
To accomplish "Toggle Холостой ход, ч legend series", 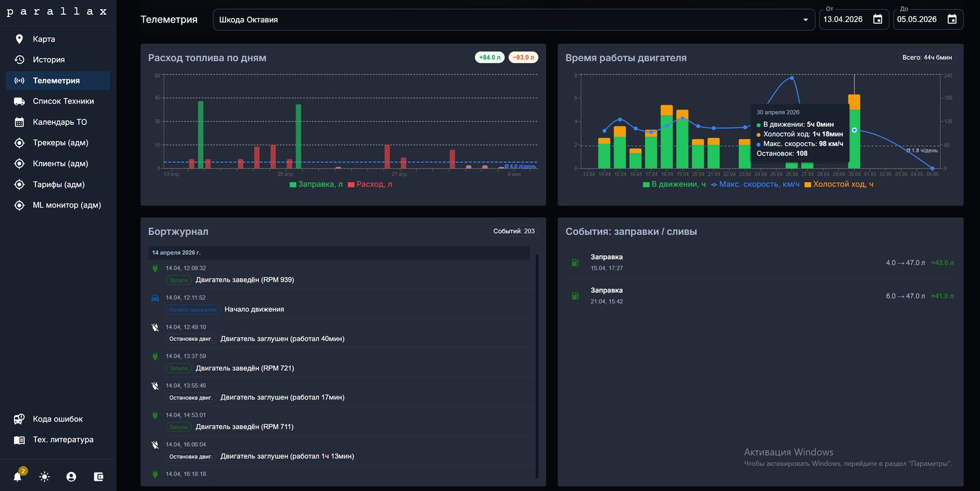I will [x=839, y=184].
